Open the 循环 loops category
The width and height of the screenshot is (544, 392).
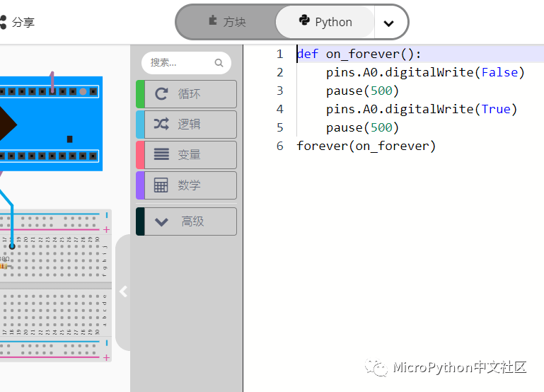186,94
